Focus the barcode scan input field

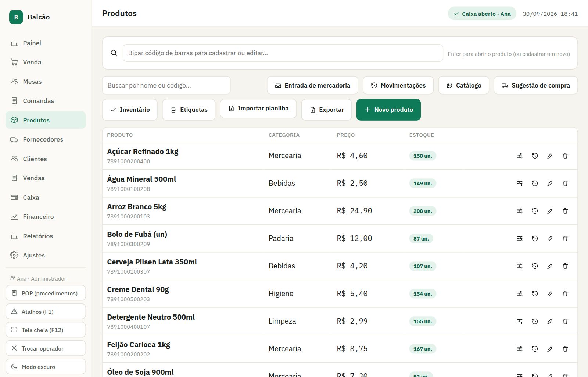(283, 53)
